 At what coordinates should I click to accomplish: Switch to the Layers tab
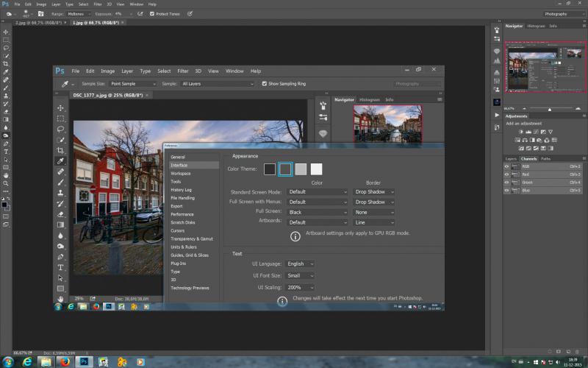coord(511,158)
